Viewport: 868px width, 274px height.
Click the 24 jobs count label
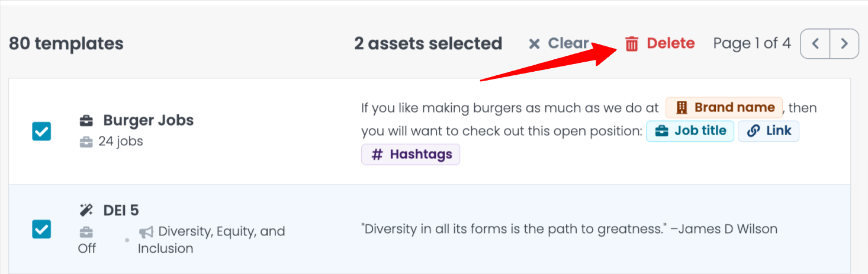[x=120, y=141]
